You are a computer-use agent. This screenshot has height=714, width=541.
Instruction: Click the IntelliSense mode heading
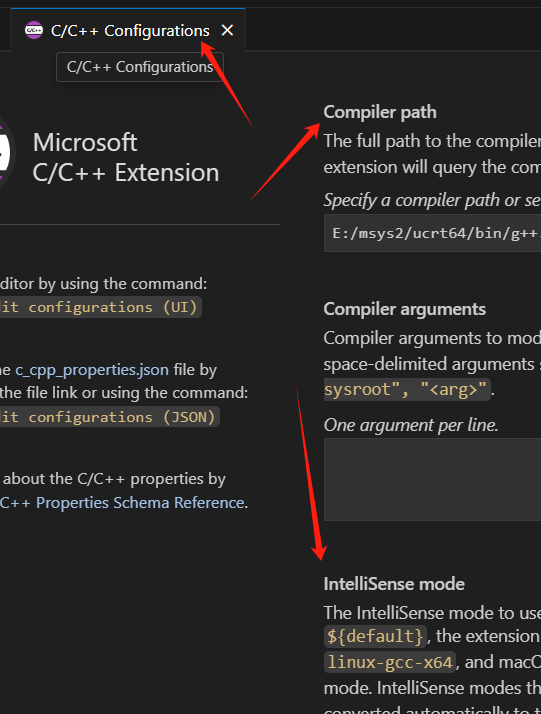(394, 584)
